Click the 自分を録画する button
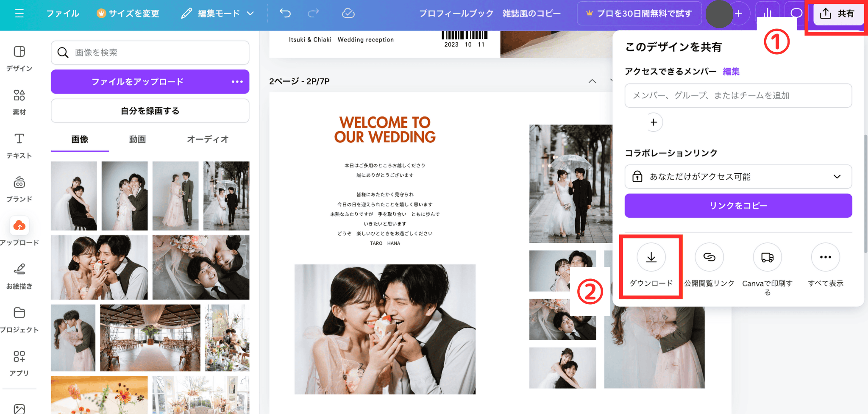 [150, 111]
